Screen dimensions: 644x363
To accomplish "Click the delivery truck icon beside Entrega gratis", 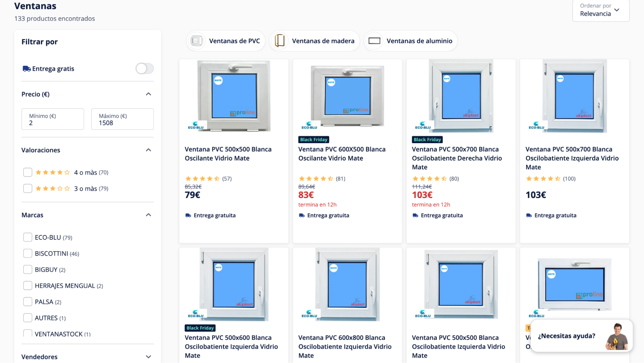I will 26,69.
